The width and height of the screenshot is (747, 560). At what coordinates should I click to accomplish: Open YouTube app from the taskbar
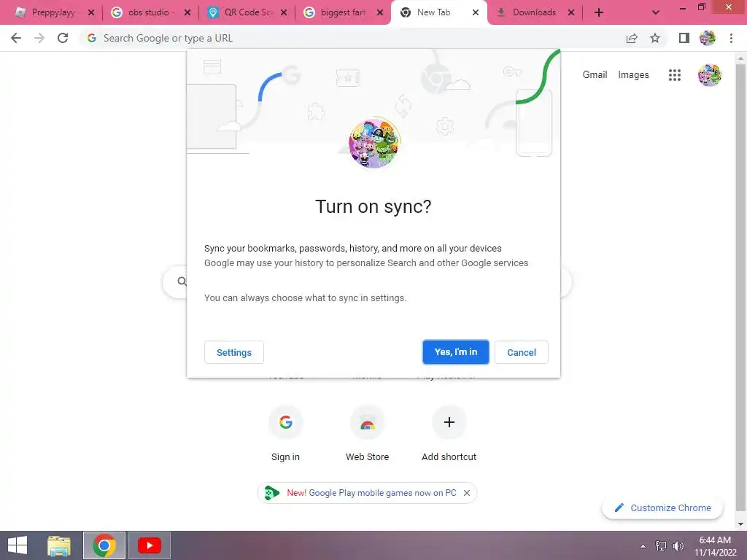click(x=149, y=545)
